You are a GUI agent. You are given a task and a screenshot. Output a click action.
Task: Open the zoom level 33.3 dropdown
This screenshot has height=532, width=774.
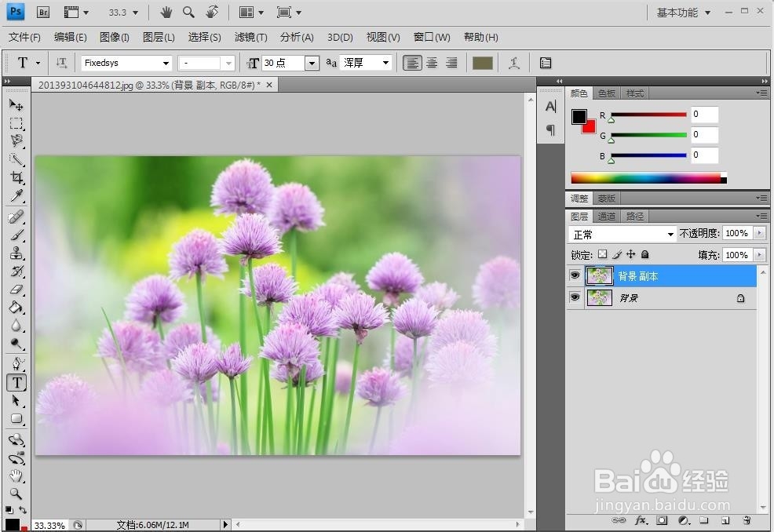coord(135,13)
